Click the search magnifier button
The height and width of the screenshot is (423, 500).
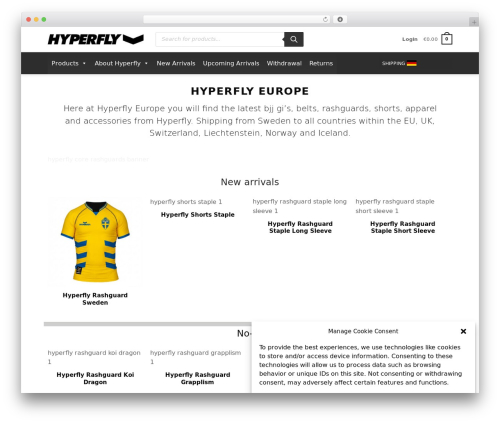[x=294, y=39]
